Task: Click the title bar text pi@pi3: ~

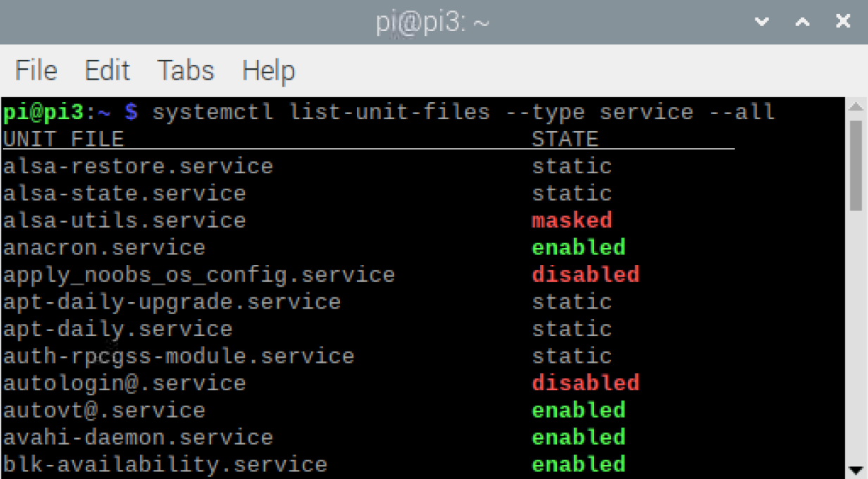Action: pos(432,21)
